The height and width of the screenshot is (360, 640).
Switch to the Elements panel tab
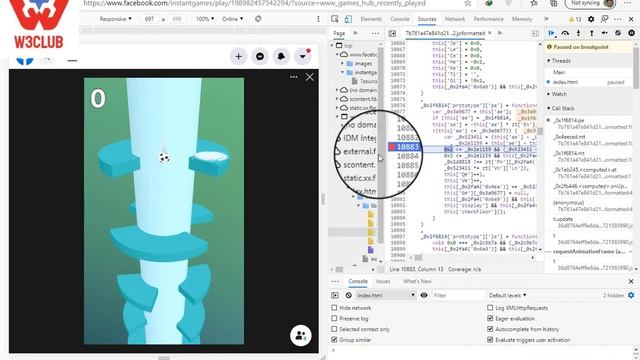[x=371, y=19]
